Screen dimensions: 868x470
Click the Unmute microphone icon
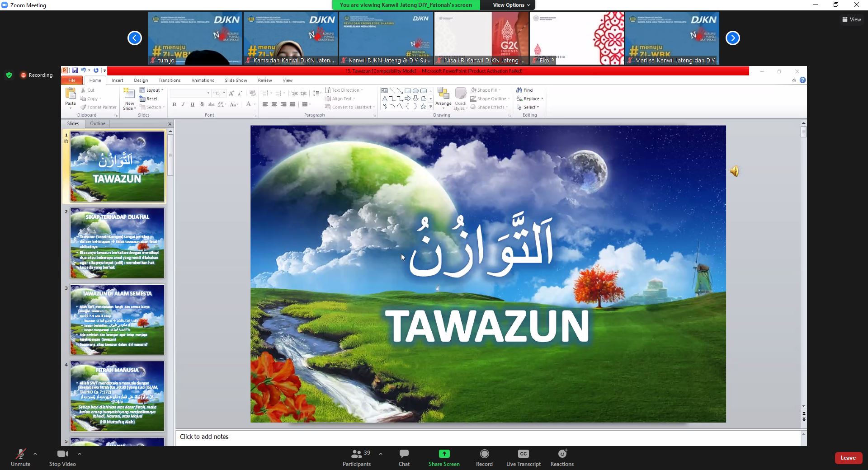[x=20, y=454]
